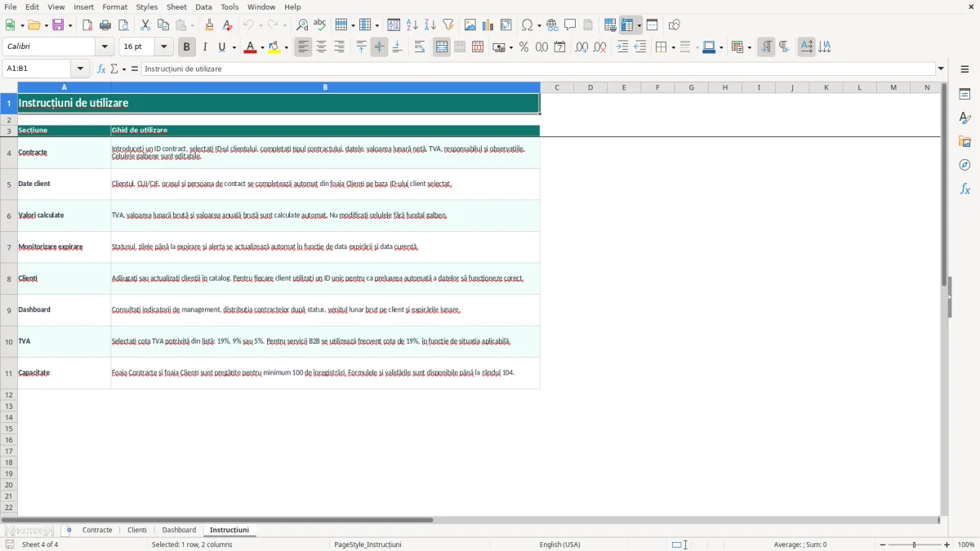Select column header C
Viewport: 980px width, 551px height.
[x=557, y=87]
